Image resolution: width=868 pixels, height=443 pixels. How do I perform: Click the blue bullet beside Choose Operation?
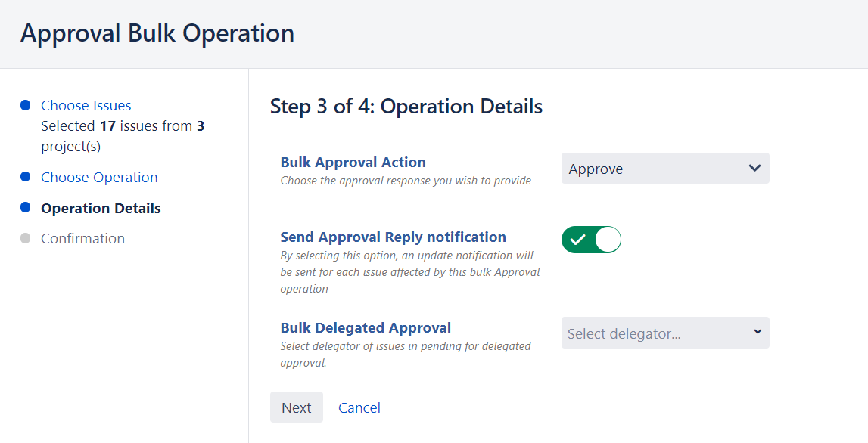coord(25,177)
